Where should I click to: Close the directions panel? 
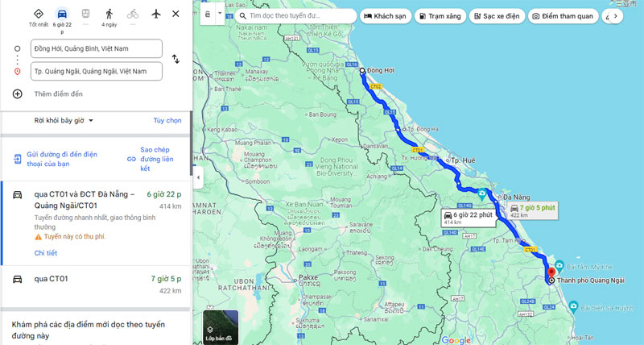(x=175, y=14)
